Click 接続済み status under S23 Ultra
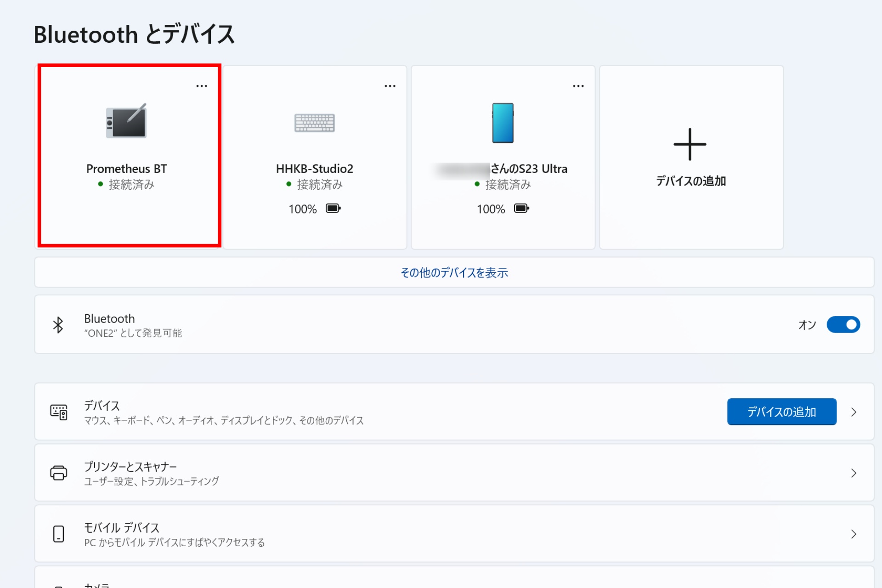This screenshot has width=882, height=588. (508, 185)
